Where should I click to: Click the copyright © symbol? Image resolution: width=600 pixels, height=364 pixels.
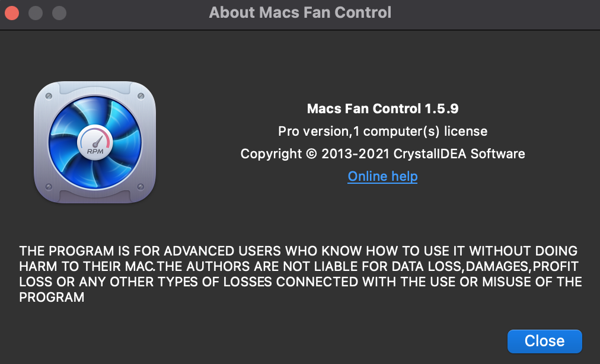[312, 154]
